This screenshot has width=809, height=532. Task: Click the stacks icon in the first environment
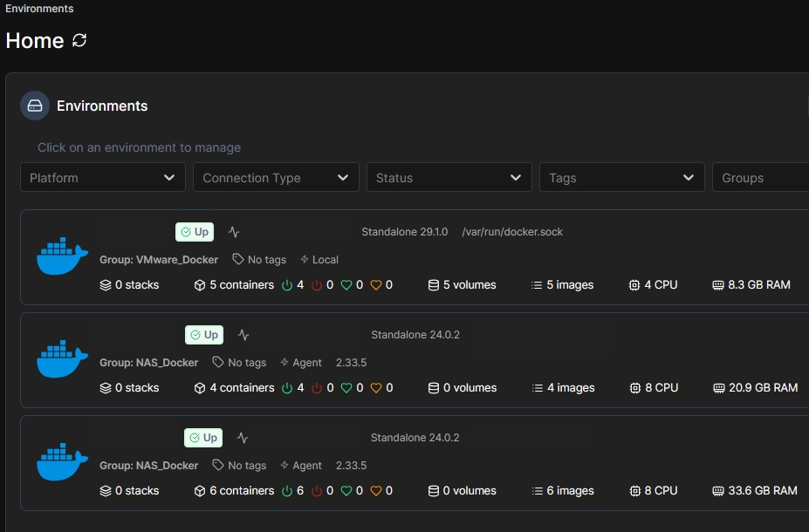(x=106, y=285)
